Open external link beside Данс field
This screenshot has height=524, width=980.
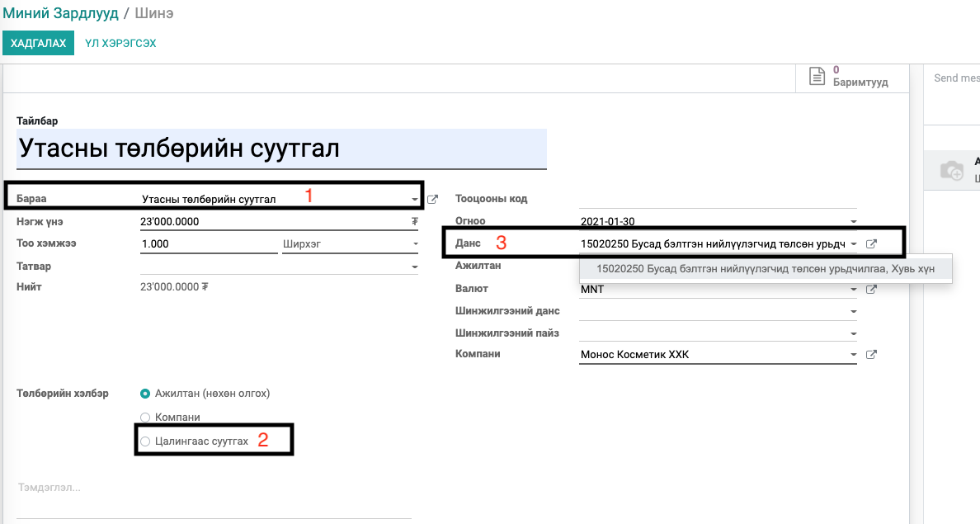[x=871, y=244]
